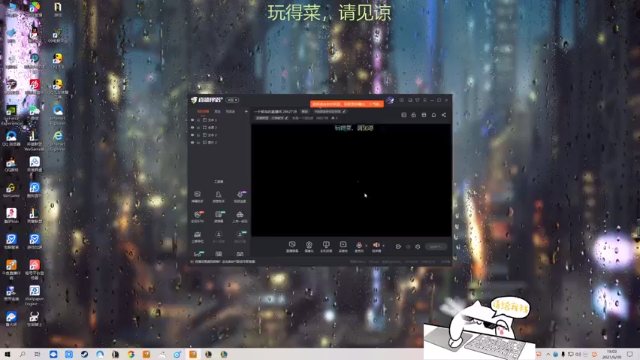Lock the second source in the list

point(198,128)
